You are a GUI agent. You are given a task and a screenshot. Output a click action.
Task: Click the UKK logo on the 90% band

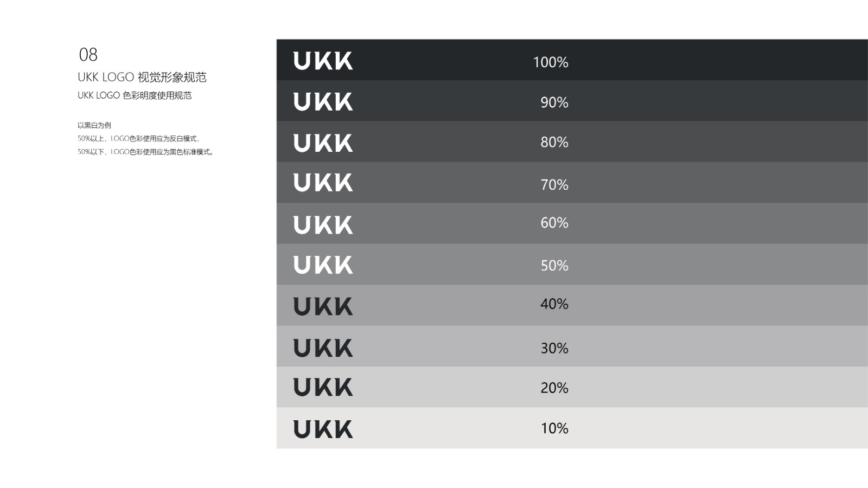tap(323, 101)
